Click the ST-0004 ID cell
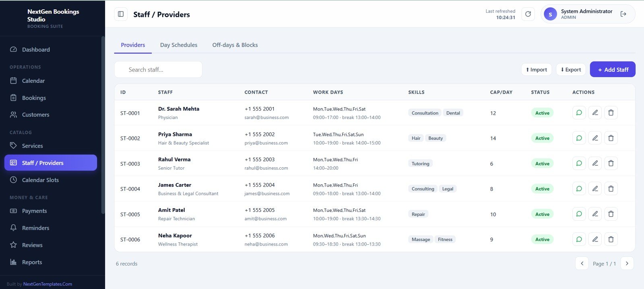This screenshot has height=289, width=644. [130, 189]
